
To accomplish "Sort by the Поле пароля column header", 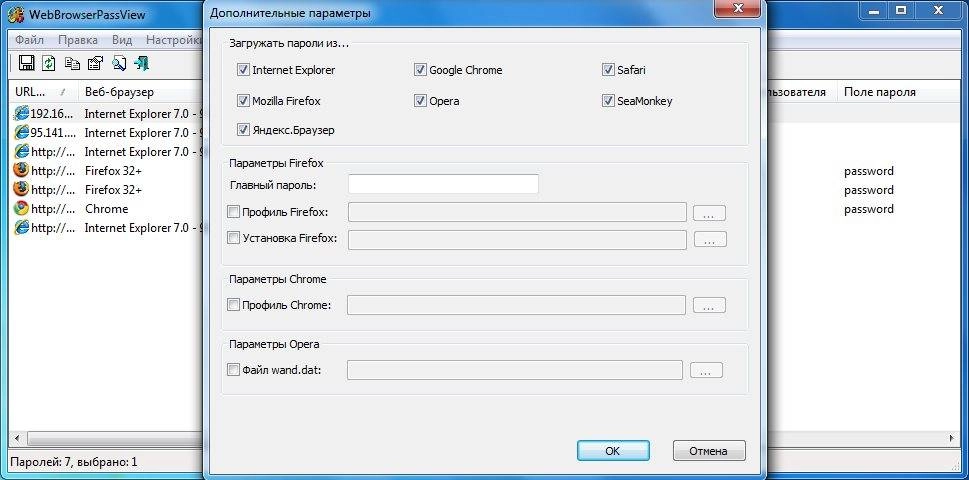I will tap(900, 92).
